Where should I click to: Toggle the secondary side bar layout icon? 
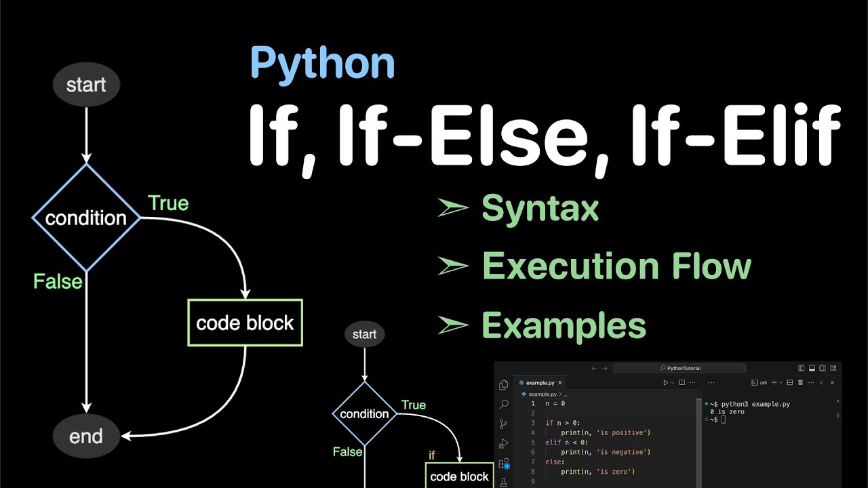[x=823, y=368]
